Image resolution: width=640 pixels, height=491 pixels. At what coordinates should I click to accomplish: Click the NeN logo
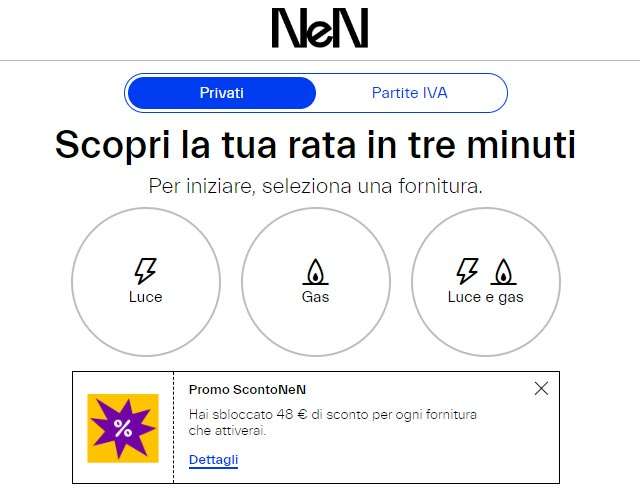tap(320, 28)
